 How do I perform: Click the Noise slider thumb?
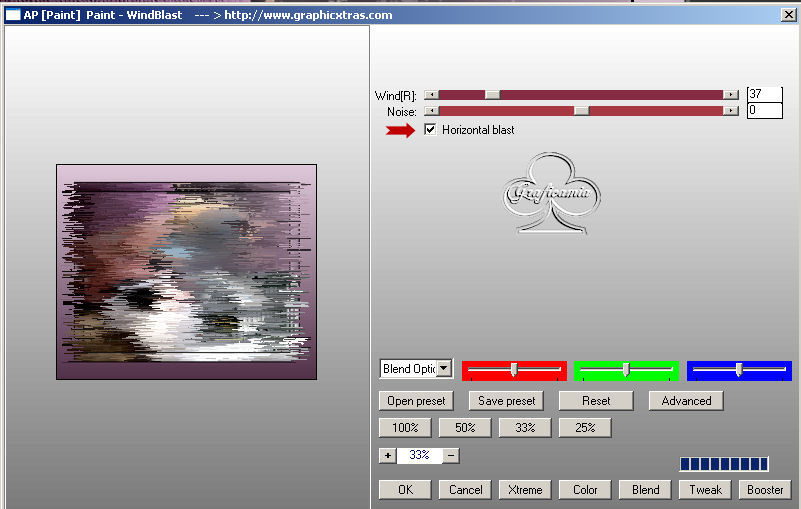pyautogui.click(x=581, y=110)
